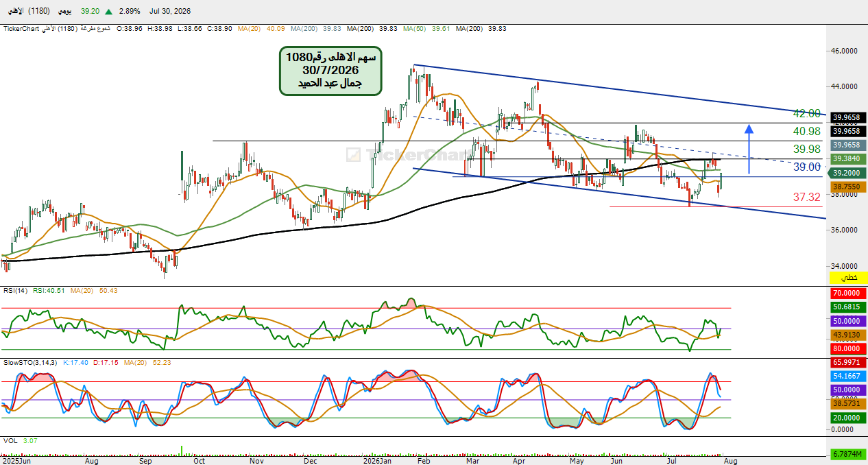Click the red 70.0000 RSI axis tag
This screenshot has height=465, width=868.
click(x=849, y=293)
